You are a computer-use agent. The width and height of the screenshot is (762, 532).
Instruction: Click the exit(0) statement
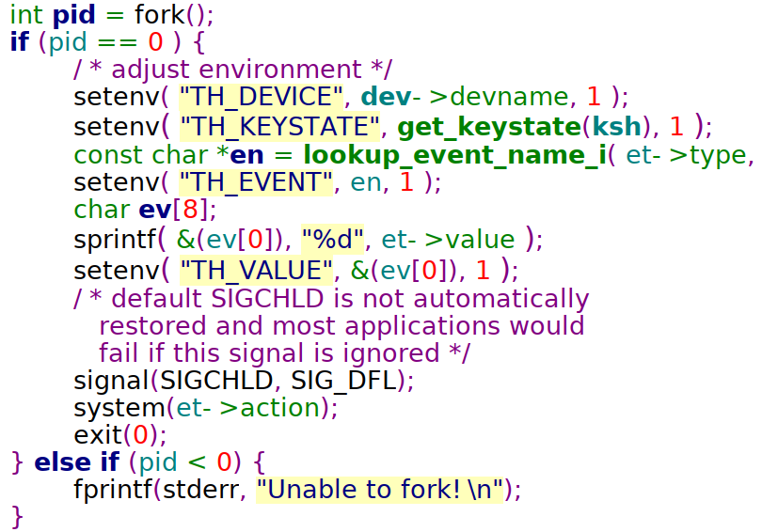120,435
